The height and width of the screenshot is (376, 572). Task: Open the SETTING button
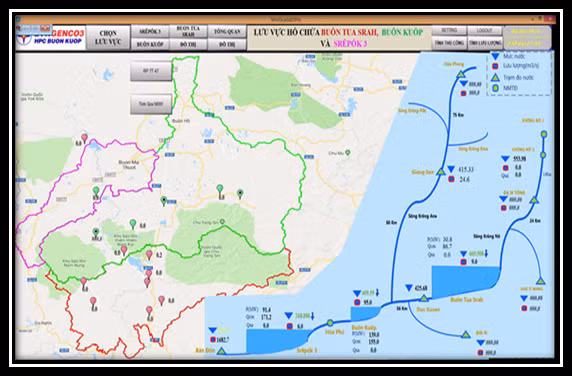(449, 30)
